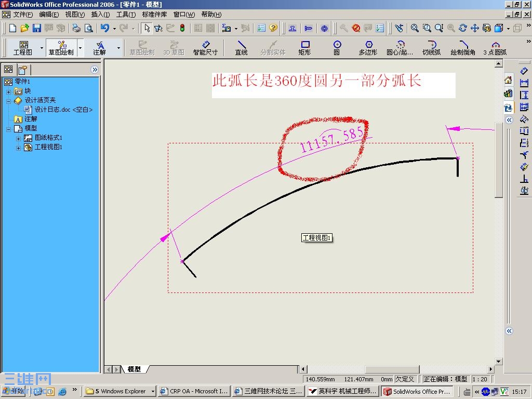The image size is (532, 399).
Task: Toggle the selection filter toolbar
Action: tap(158, 28)
